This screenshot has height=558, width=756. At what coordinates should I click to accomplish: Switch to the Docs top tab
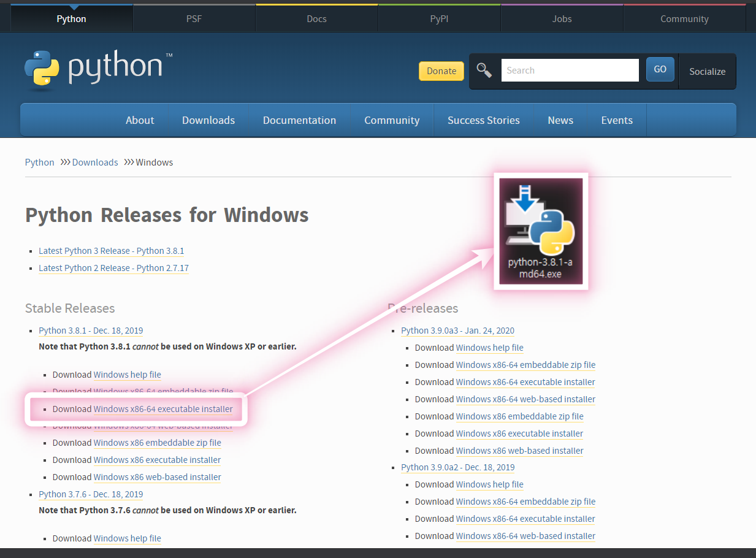pos(317,19)
